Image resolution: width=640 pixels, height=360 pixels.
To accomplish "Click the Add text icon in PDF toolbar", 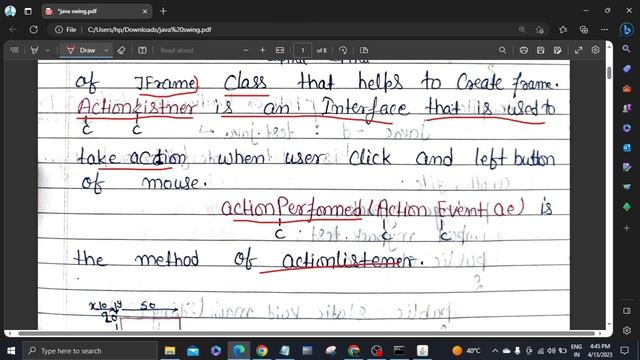I will click(142, 50).
